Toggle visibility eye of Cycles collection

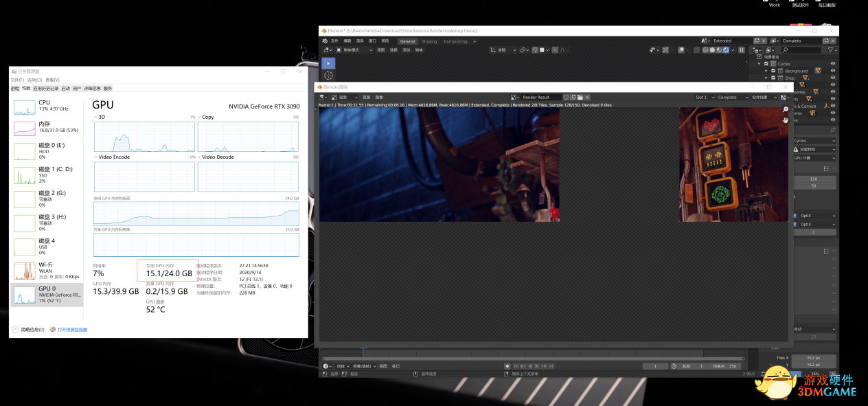833,63
